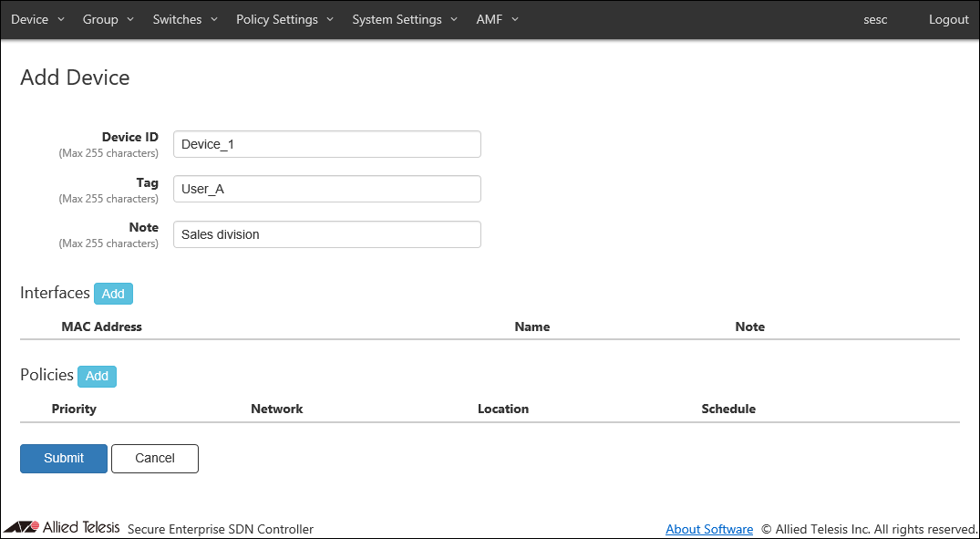Viewport: 980px width, 539px height.
Task: Select the Note text box
Action: click(x=326, y=234)
